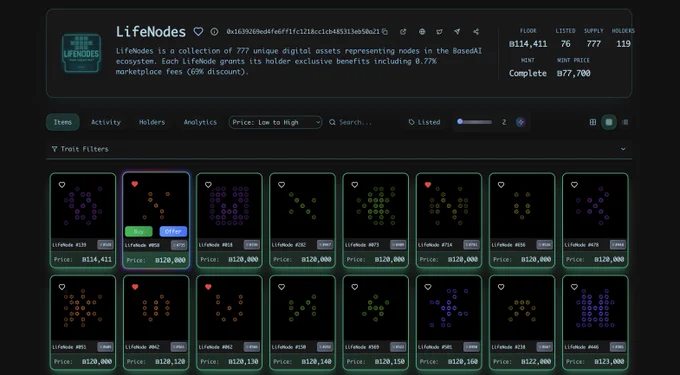Favorite LifeNode #018 with heart
The height and width of the screenshot is (375, 680).
point(208,185)
